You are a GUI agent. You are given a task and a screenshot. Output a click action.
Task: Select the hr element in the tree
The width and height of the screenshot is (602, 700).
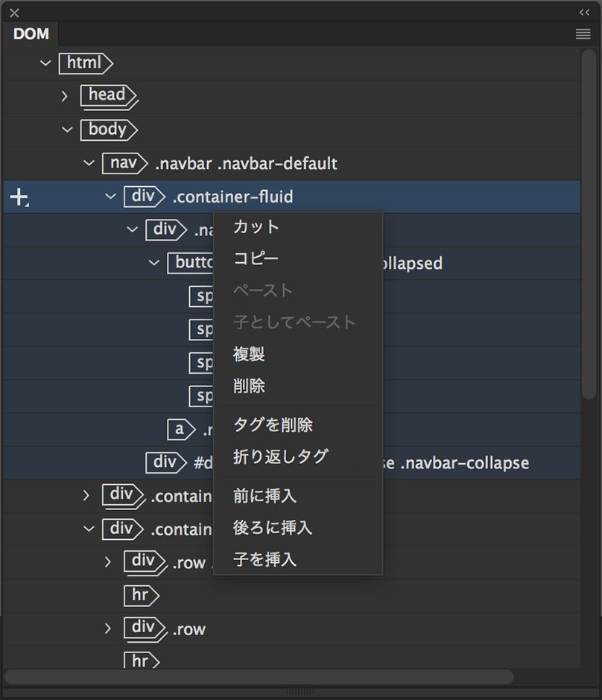pyautogui.click(x=142, y=596)
